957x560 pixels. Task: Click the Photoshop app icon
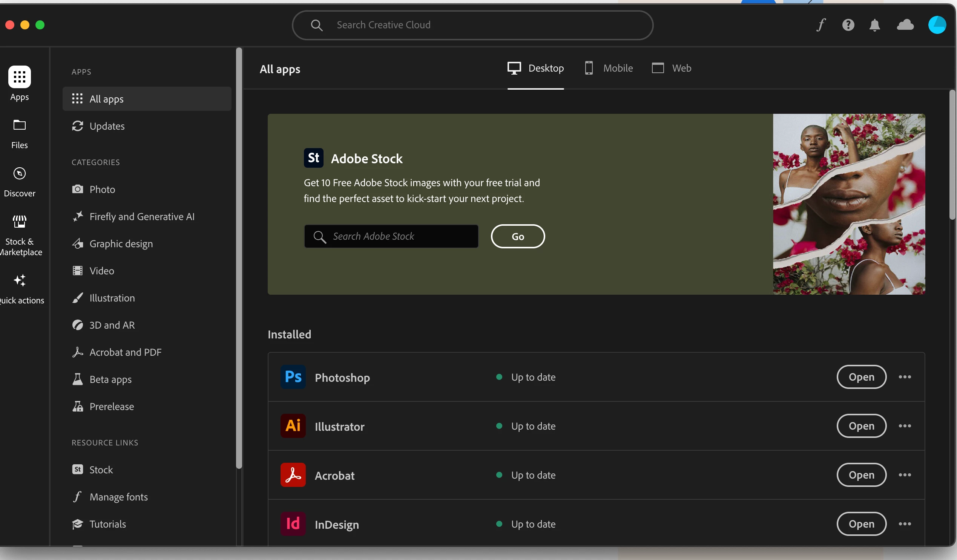pyautogui.click(x=293, y=376)
